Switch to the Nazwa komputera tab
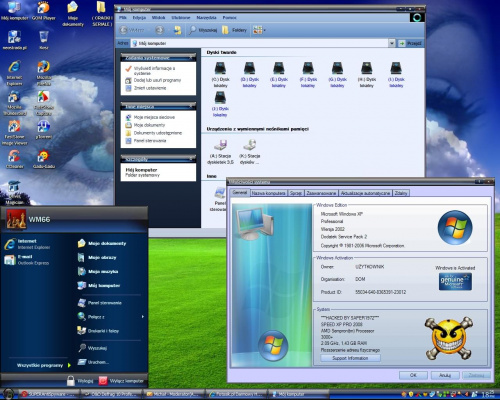Screen dimensions: 500x400 268,193
